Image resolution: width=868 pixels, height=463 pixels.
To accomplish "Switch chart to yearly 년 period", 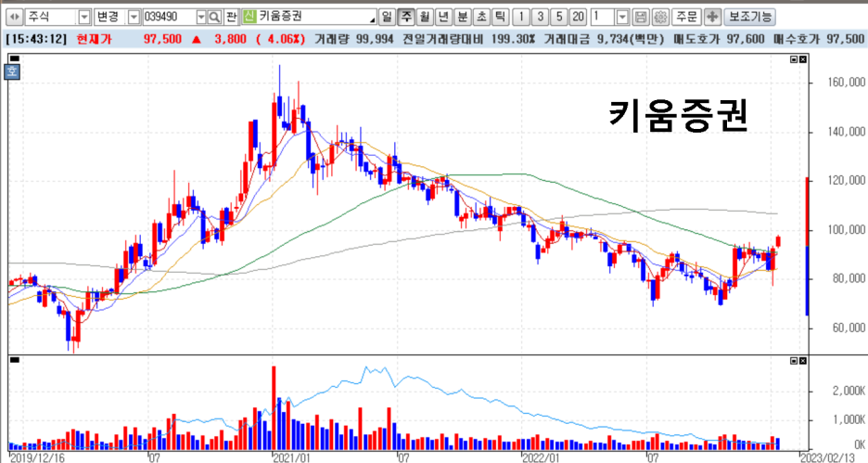I will click(x=443, y=18).
